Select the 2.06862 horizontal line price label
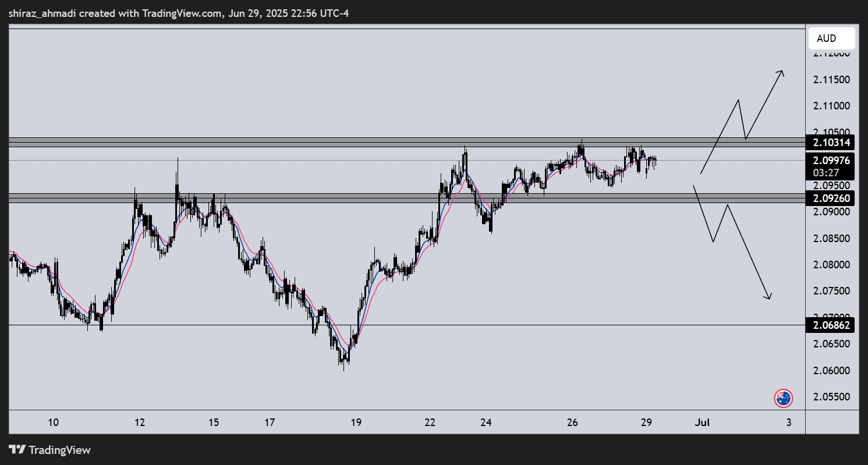 (830, 325)
